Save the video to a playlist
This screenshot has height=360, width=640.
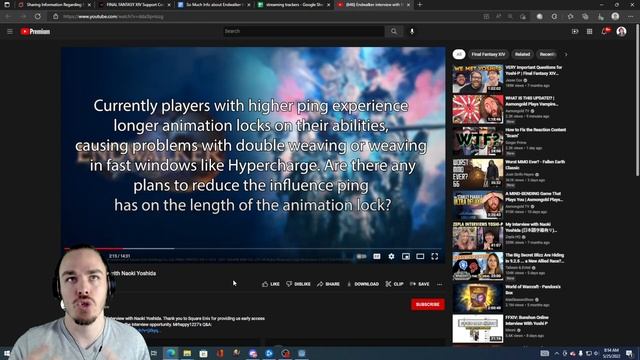coord(420,284)
